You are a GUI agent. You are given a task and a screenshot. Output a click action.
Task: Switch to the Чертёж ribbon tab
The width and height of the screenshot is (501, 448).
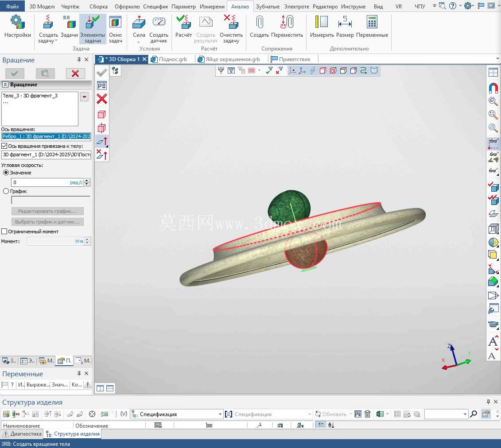pyautogui.click(x=70, y=6)
